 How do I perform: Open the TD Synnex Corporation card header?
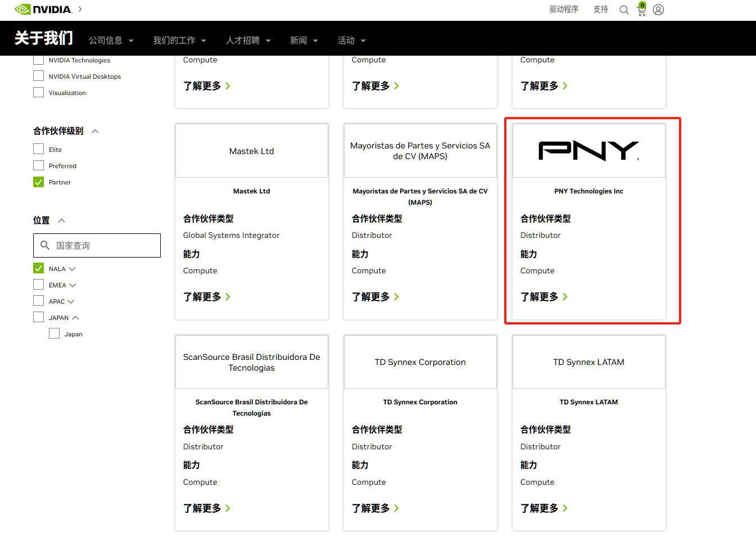click(x=420, y=362)
